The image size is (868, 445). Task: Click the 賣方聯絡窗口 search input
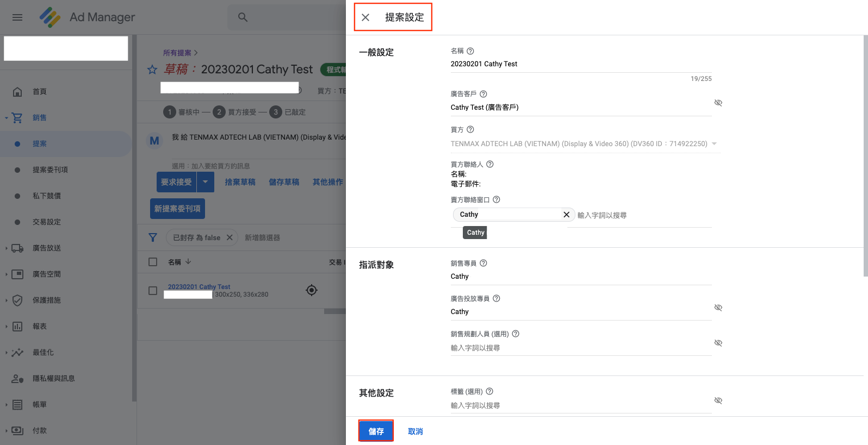click(644, 215)
